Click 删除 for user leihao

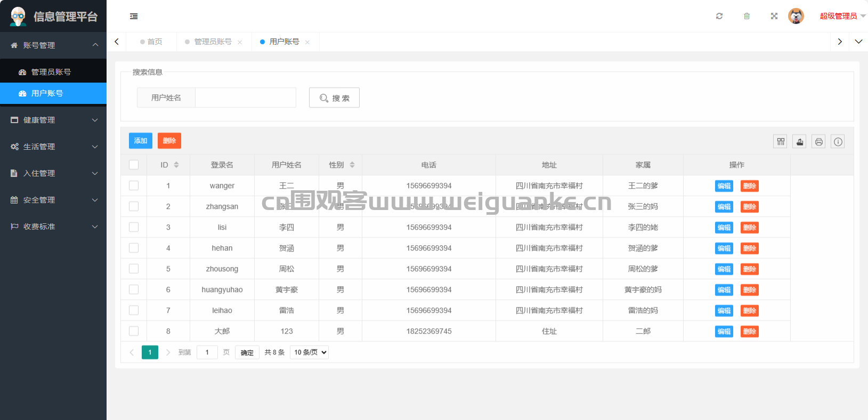coord(750,311)
